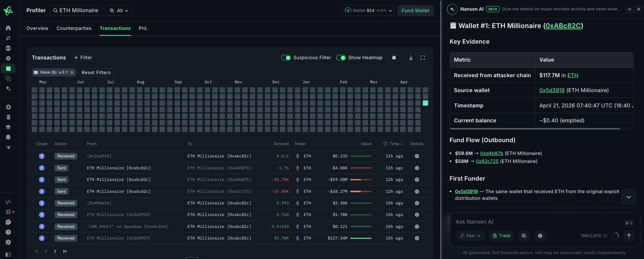Click the value bar for the -$58.27M row
Viewport: 644px width, 259px height.
point(361,191)
